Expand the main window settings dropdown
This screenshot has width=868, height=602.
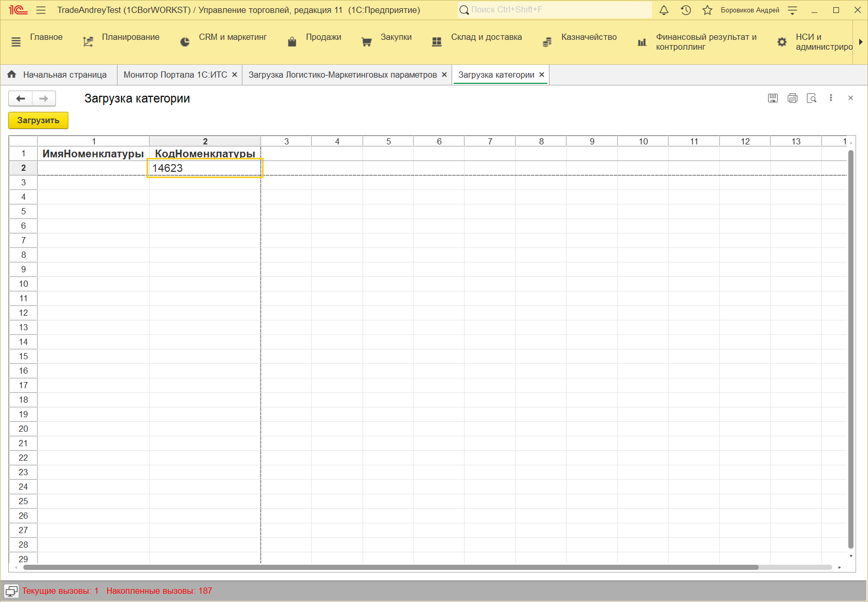792,10
